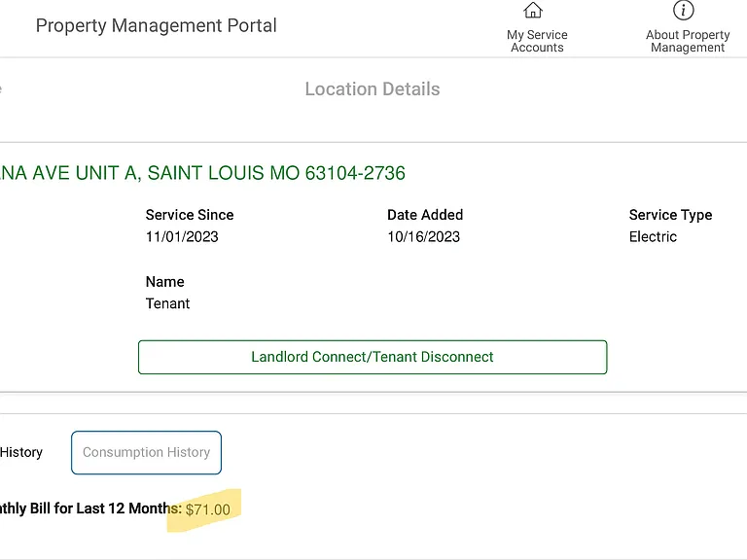Select the partially visible History tab

[x=21, y=452]
